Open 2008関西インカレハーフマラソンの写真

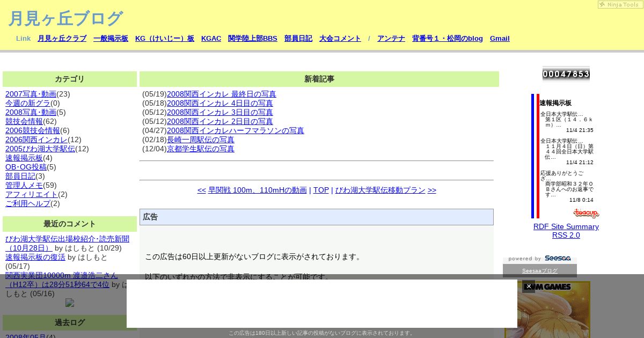(x=236, y=130)
